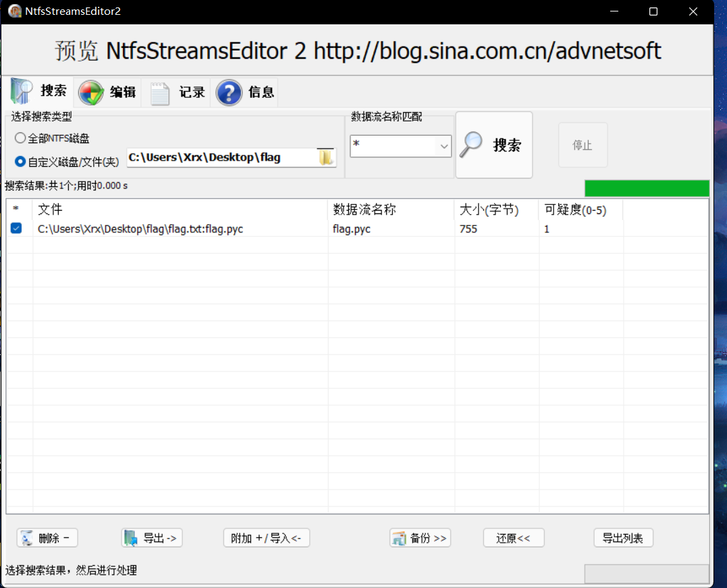This screenshot has width=727, height=588.
Task: Click the green search progress bar
Action: [x=647, y=188]
